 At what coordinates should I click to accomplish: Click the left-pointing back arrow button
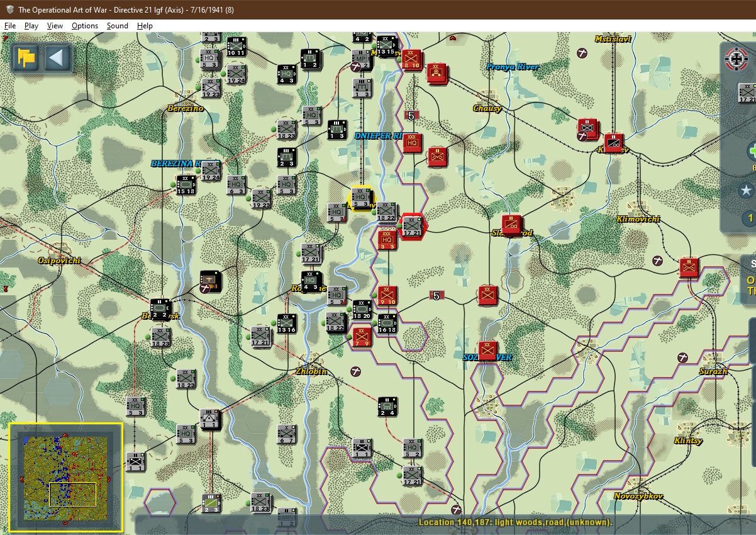click(x=57, y=58)
